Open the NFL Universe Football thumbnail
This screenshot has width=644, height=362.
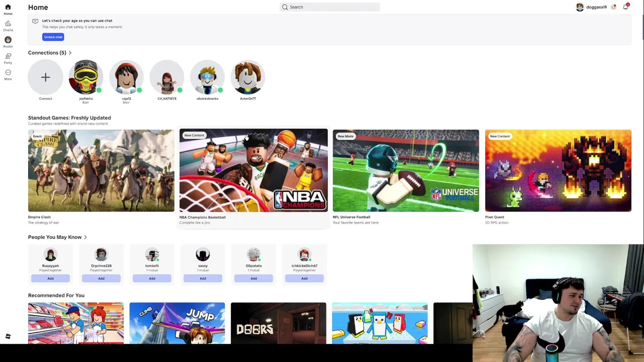click(406, 170)
